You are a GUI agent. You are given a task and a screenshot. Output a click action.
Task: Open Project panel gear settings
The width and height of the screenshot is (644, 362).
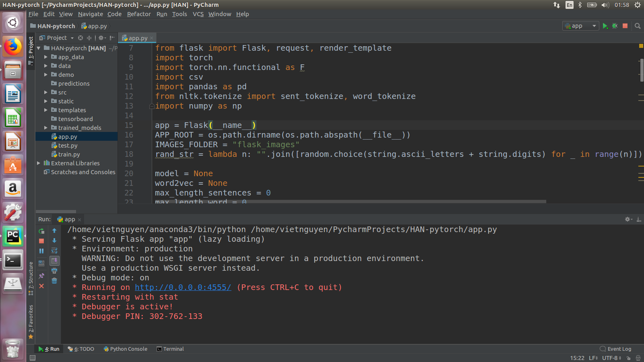coord(102,38)
